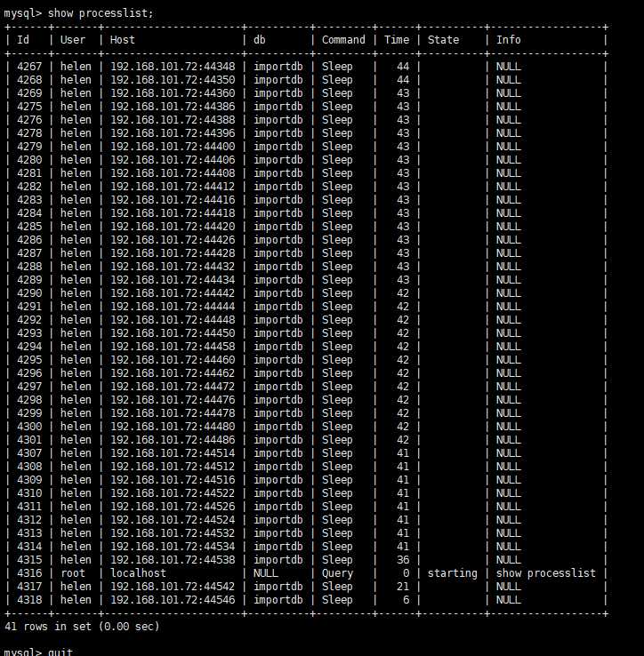Select process Id 4287

click(29, 253)
